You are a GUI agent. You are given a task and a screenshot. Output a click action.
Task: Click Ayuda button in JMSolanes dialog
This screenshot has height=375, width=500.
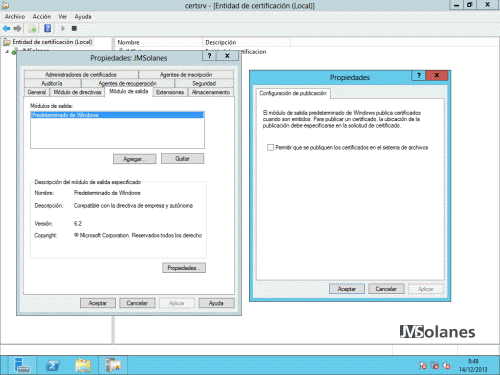click(216, 303)
